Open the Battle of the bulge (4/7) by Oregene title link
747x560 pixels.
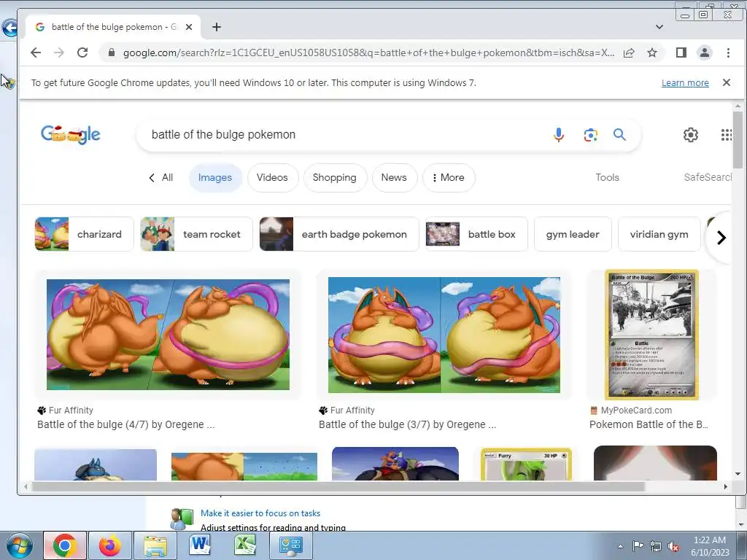125,425
